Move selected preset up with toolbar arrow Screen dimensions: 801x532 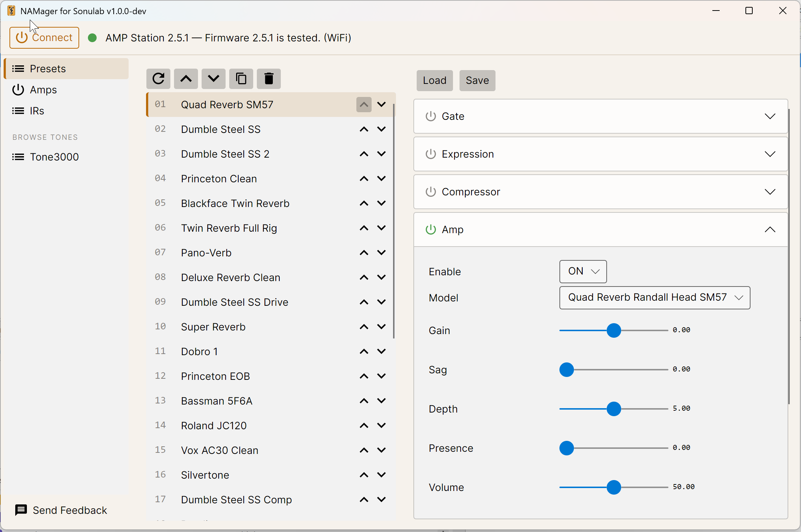point(186,79)
